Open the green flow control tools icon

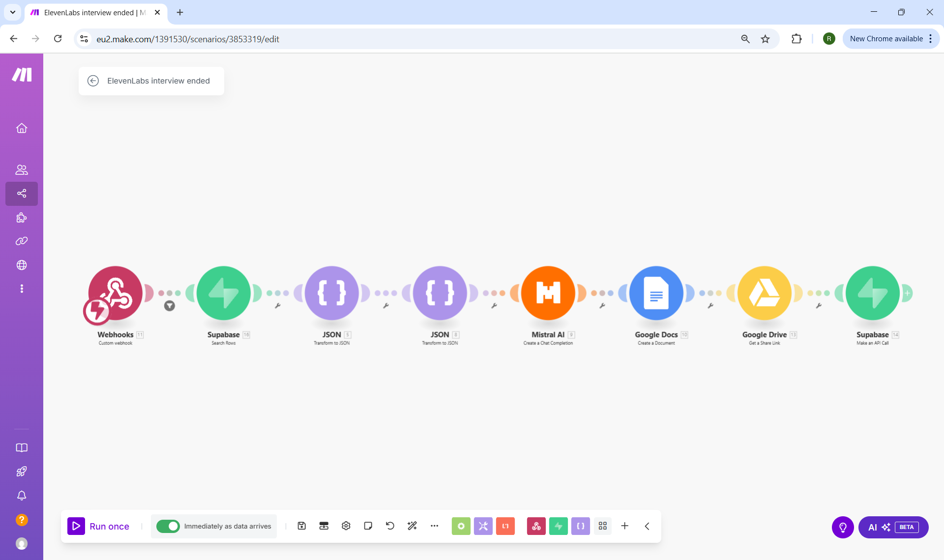coord(461,526)
